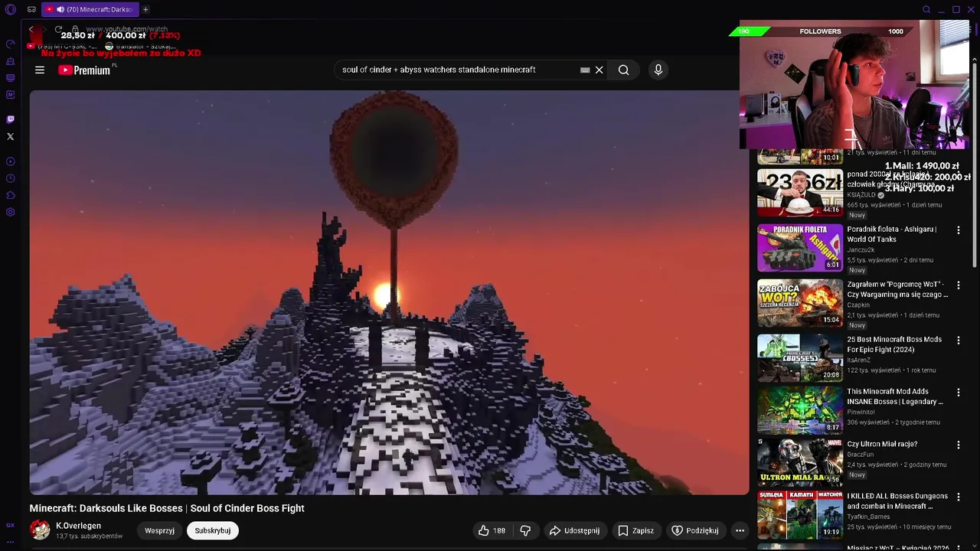
Task: Open Poradnik fioleta Ashigaru video thumbnail
Action: click(800, 248)
